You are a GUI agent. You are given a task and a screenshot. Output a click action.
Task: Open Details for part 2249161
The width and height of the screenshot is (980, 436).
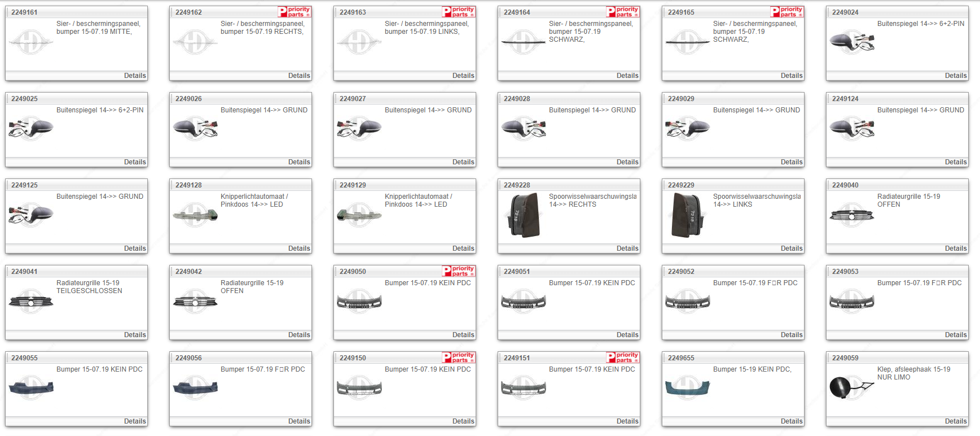(135, 76)
